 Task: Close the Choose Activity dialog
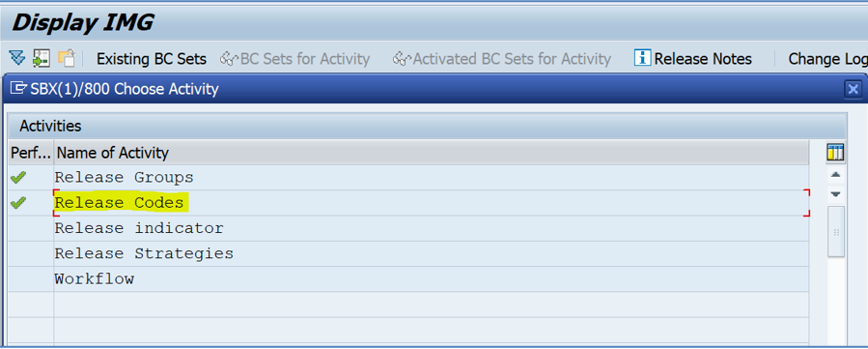[x=854, y=89]
